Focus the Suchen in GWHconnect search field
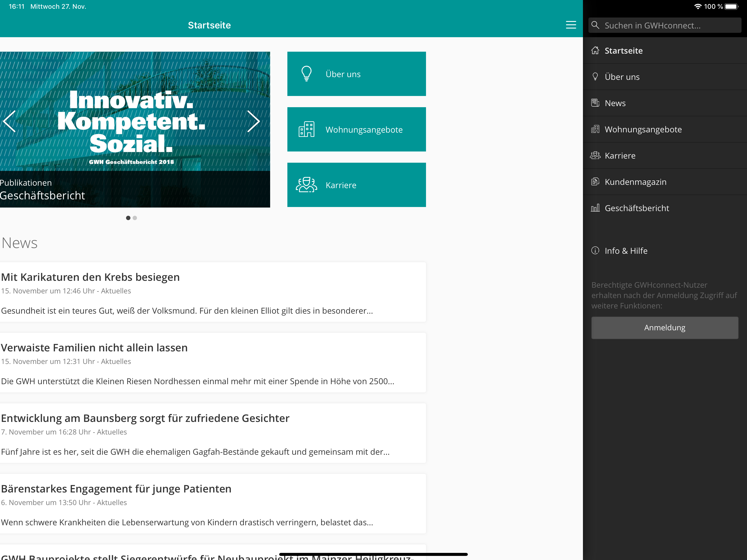 pos(665,25)
